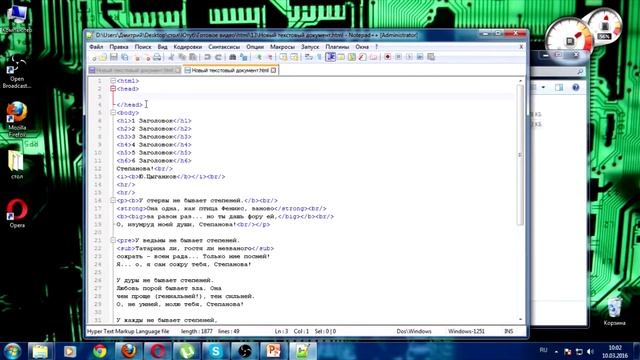Toggle the highlighted indent guide button
640x360 pixels.
(x=330, y=57)
